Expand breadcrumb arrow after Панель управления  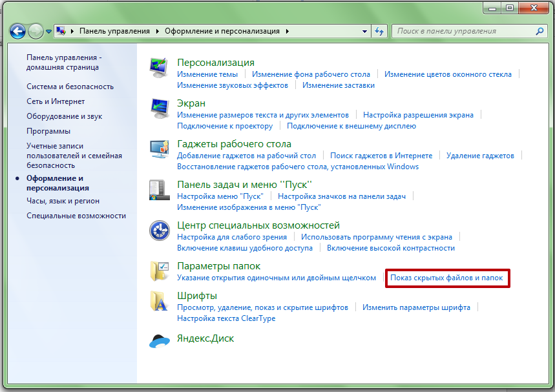(x=158, y=31)
